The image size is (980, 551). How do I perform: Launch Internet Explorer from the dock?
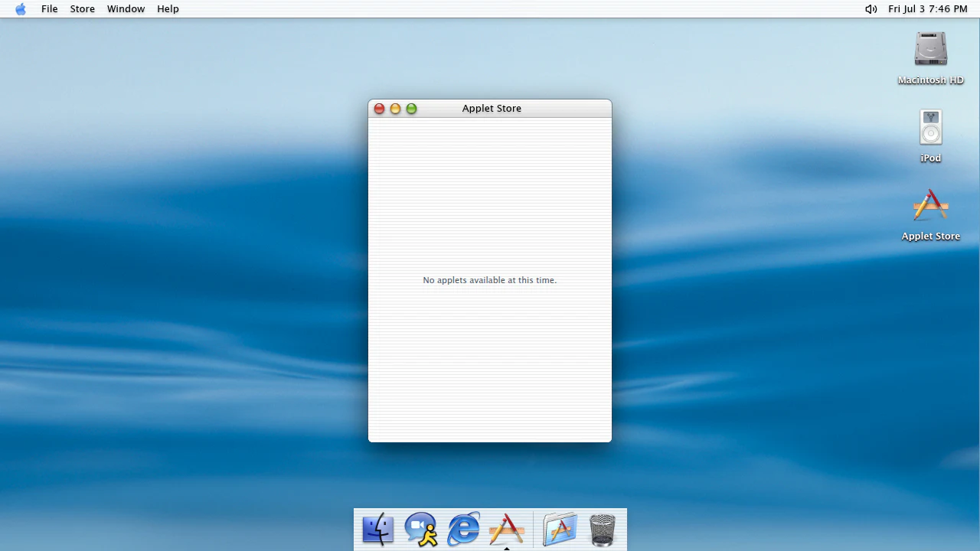[x=464, y=529]
